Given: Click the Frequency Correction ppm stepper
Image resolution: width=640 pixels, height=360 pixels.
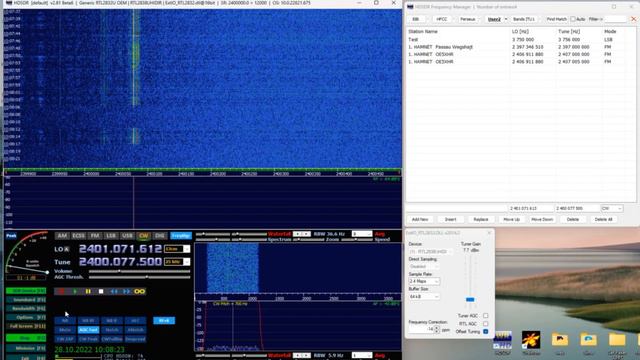Looking at the screenshot, I should 437,329.
